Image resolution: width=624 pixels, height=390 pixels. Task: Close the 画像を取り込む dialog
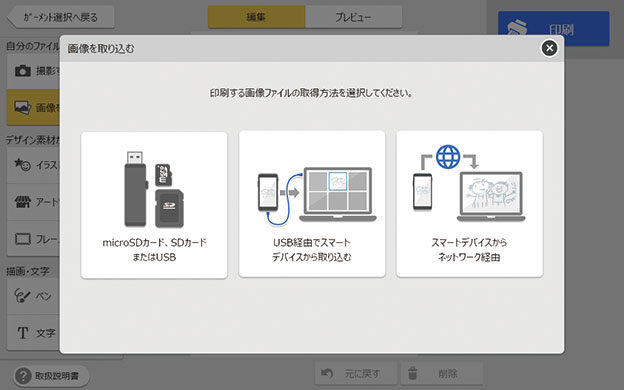(x=549, y=48)
